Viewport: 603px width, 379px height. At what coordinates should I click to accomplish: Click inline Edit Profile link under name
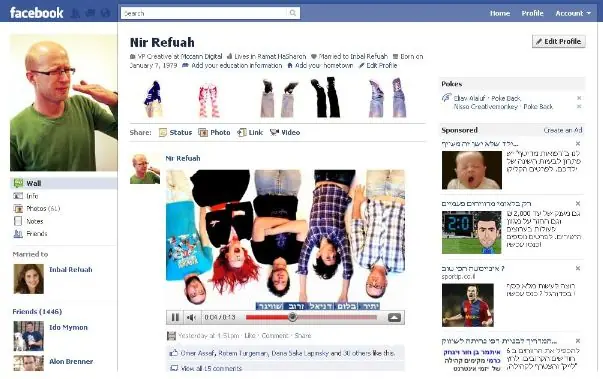381,65
